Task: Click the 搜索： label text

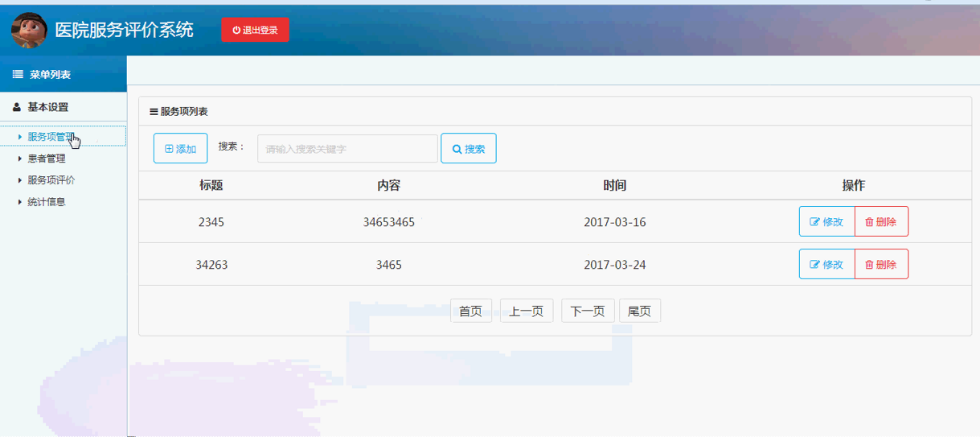Action: point(232,146)
